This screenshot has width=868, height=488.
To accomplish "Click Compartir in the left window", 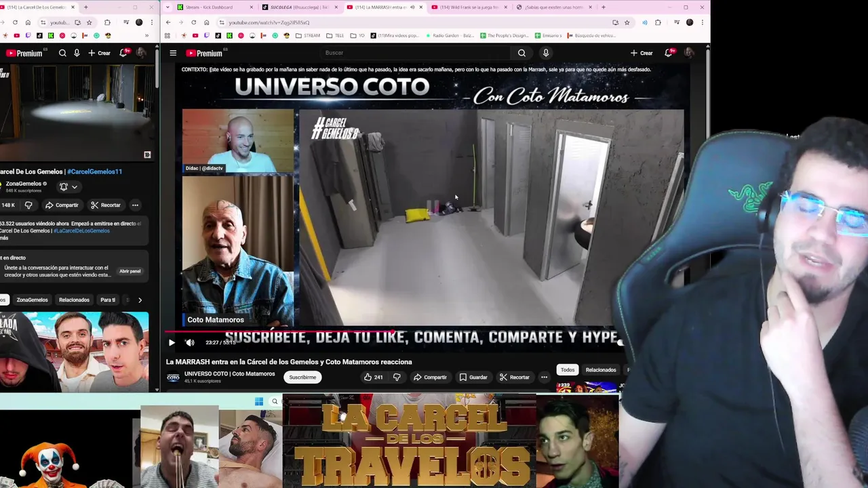I will coord(62,205).
